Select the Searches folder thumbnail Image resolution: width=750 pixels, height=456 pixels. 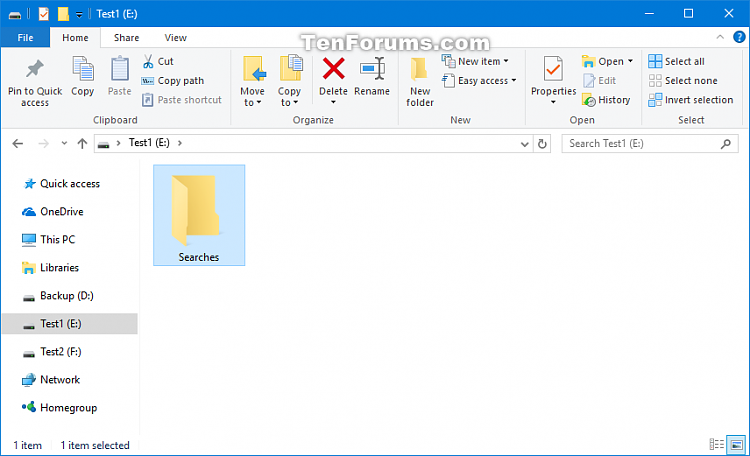199,215
